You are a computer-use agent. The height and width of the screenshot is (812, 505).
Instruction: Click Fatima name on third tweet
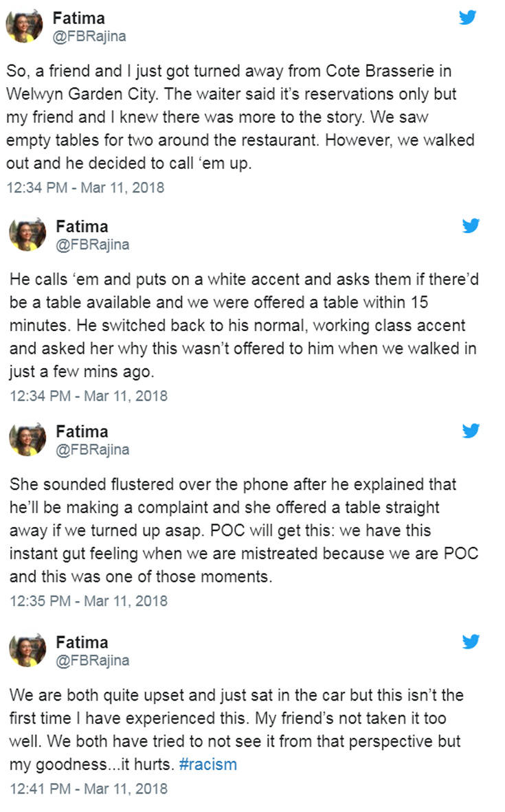pyautogui.click(x=82, y=431)
